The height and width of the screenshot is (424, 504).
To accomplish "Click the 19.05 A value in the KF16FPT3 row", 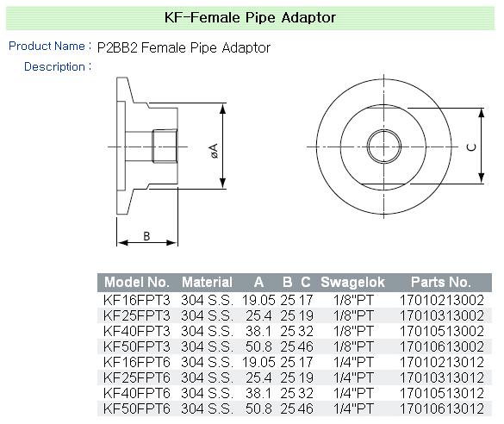I will tap(258, 300).
